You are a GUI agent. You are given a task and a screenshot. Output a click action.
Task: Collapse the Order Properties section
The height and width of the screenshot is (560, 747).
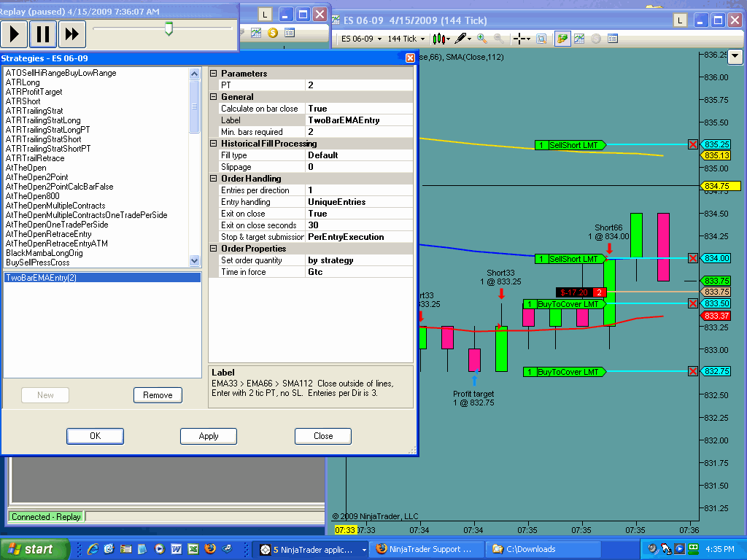coord(214,249)
